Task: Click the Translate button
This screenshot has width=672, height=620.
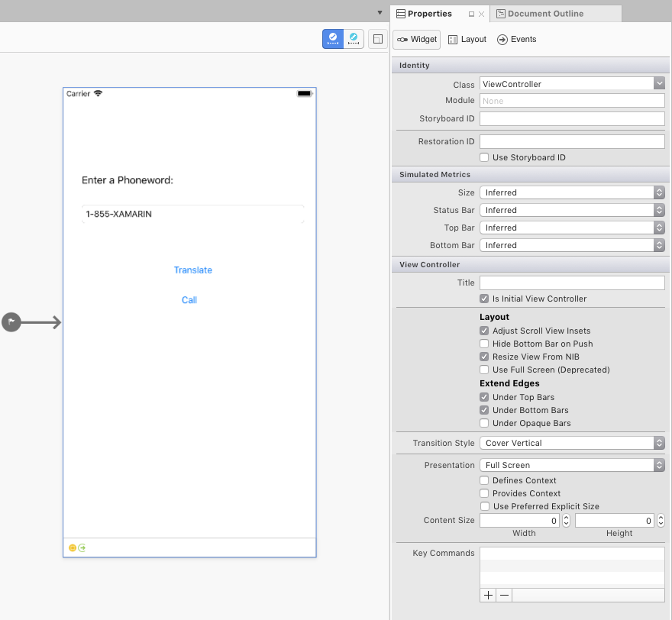Action: (x=192, y=270)
